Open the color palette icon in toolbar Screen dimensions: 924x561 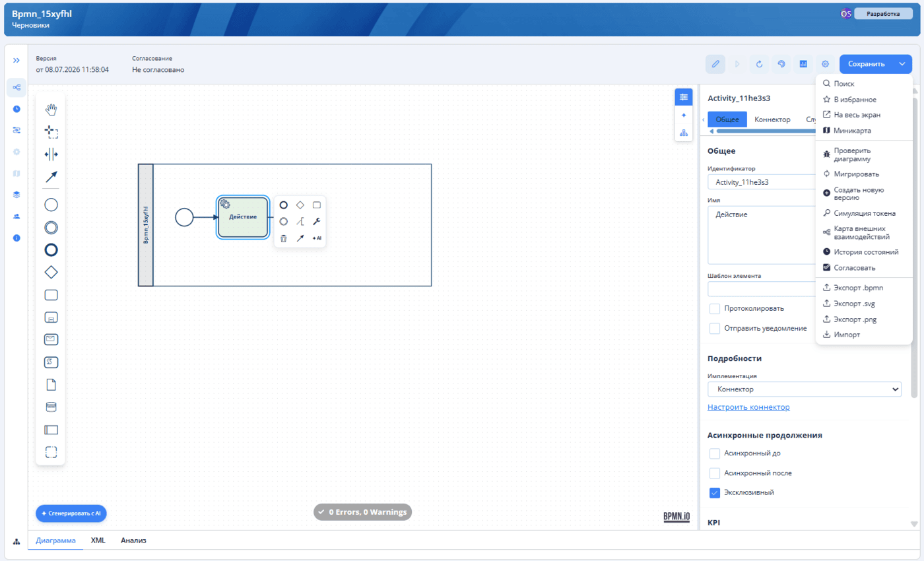pyautogui.click(x=781, y=64)
